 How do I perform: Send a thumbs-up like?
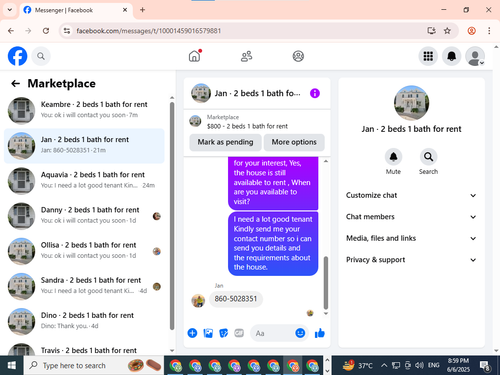[x=320, y=333]
